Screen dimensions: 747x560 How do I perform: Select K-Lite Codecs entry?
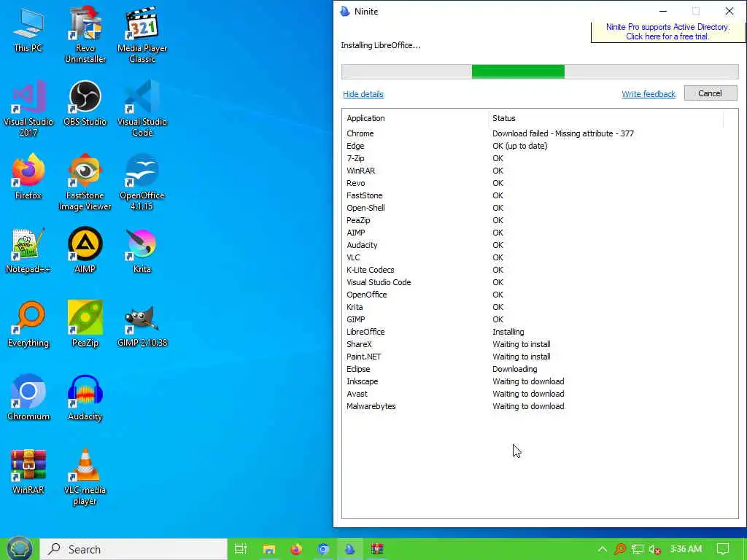point(540,270)
